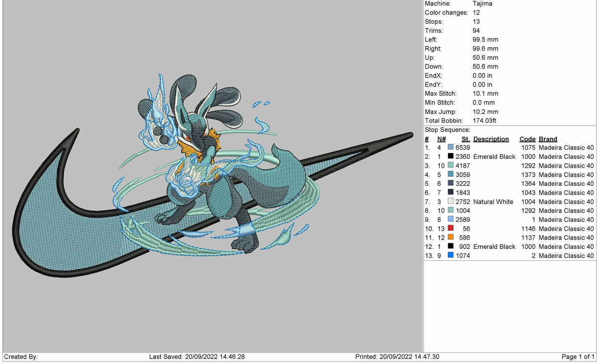Viewport: 599px width, 364px height.
Task: Click the Machine value Tajima
Action: 482,4
